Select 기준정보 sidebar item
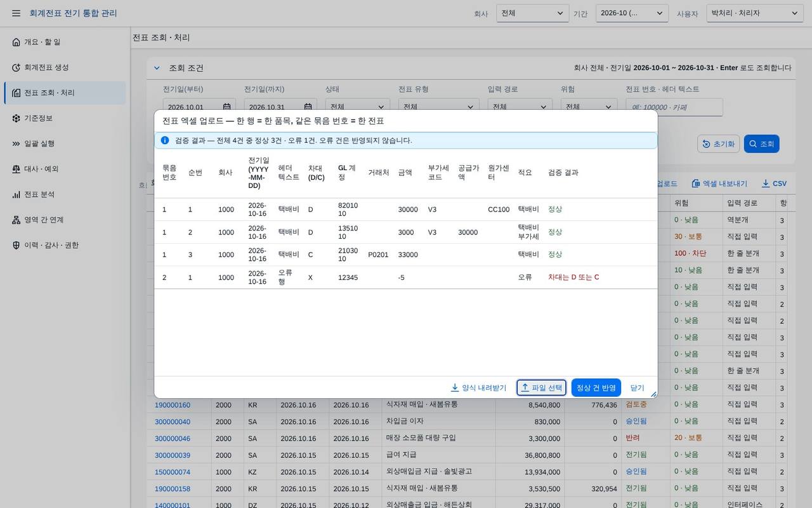This screenshot has height=508, width=812. (x=65, y=118)
